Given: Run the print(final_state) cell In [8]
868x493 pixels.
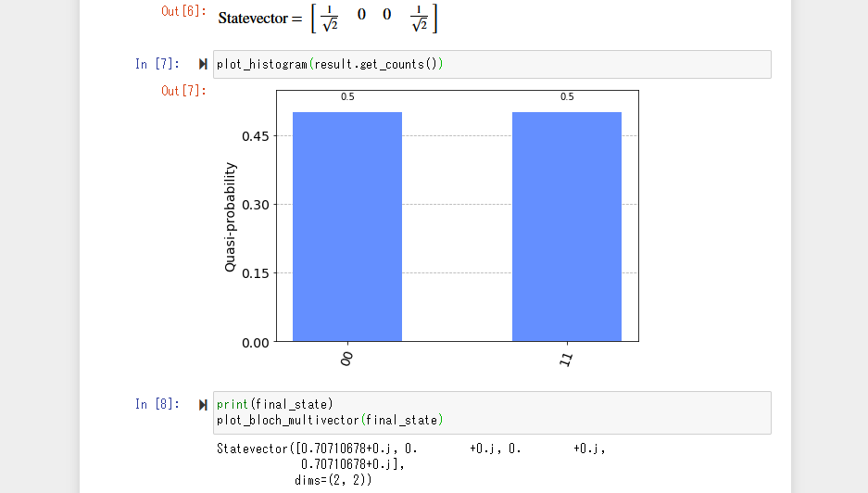Looking at the screenshot, I should 203,405.
